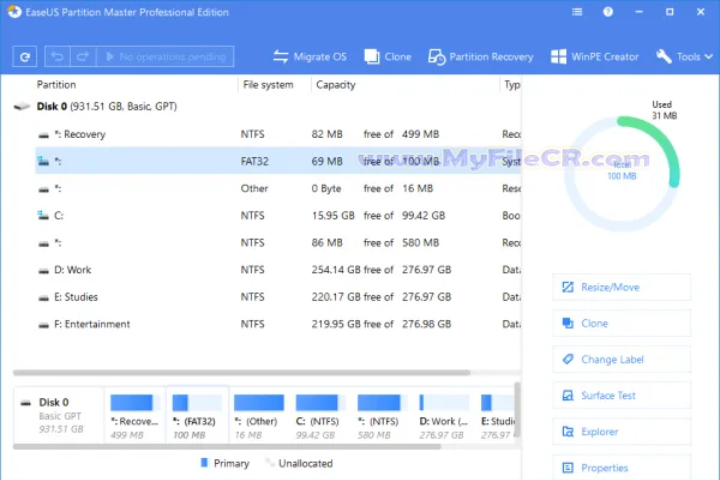Click the Change Label tag icon
The width and height of the screenshot is (720, 480).
pos(568,359)
